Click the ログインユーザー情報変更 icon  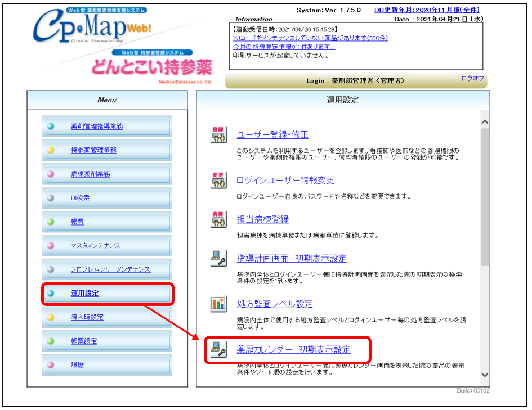point(219,181)
